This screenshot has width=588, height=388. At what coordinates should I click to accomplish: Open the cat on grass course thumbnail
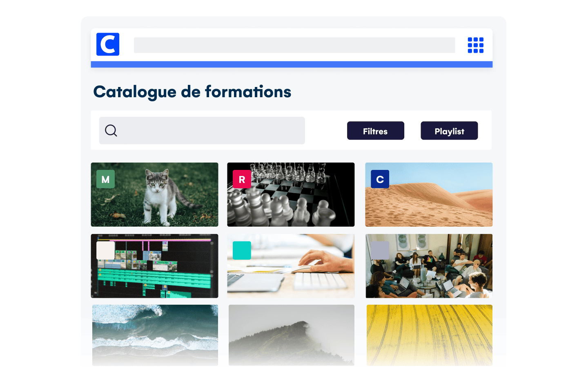pos(154,194)
